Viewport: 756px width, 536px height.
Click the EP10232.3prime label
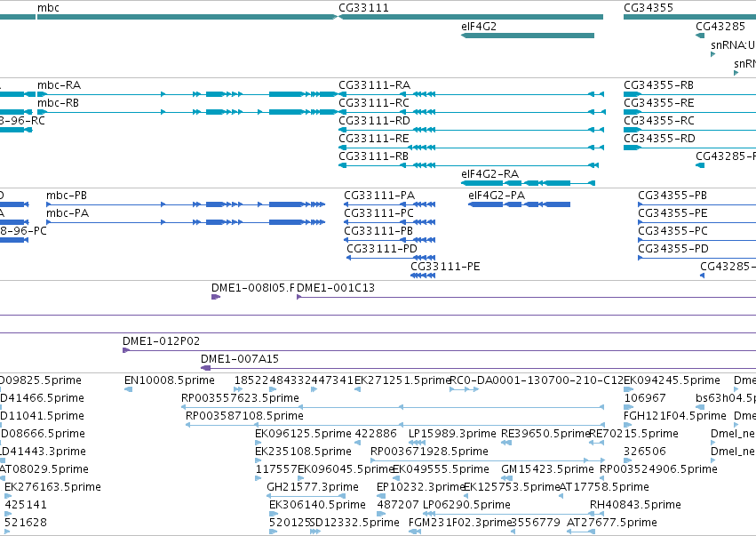[420, 487]
